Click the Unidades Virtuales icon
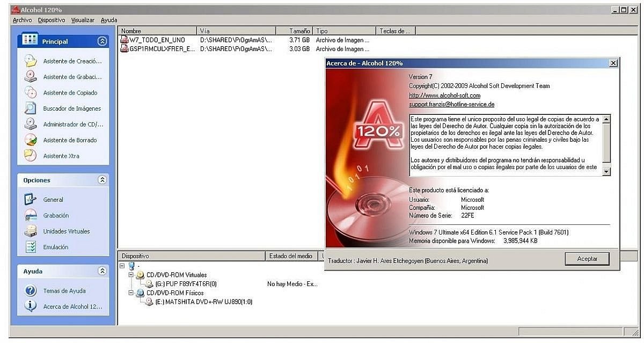The image size is (644, 343). point(30,231)
